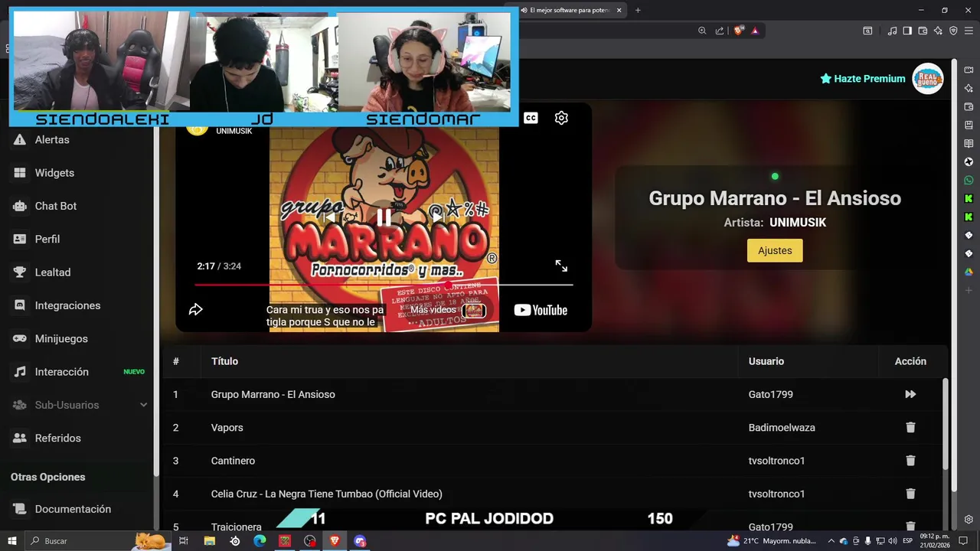Viewport: 980px width, 551px height.
Task: Click the share page icon in address bar
Action: [720, 31]
